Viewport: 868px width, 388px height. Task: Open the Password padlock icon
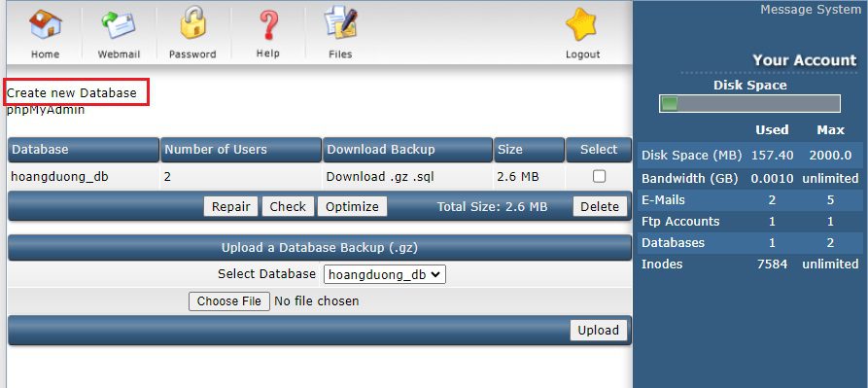point(192,22)
